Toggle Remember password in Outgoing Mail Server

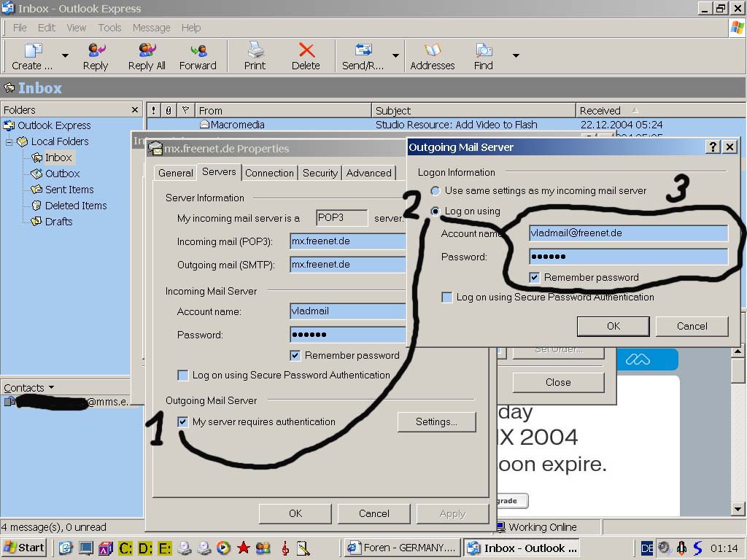535,278
